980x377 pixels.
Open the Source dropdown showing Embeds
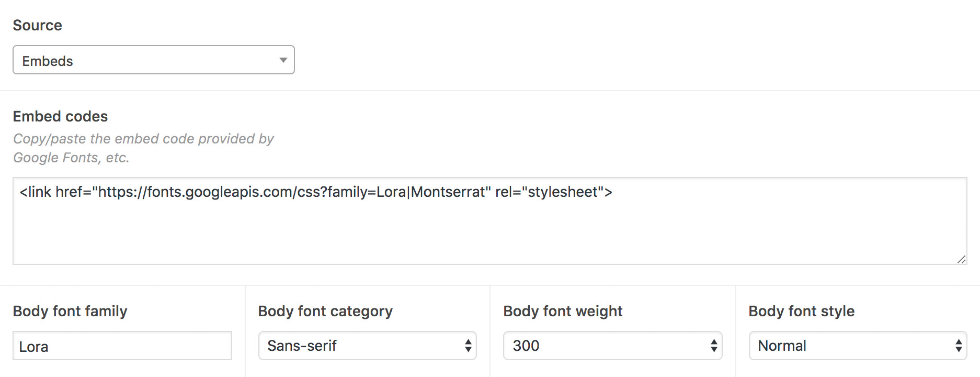tap(153, 60)
